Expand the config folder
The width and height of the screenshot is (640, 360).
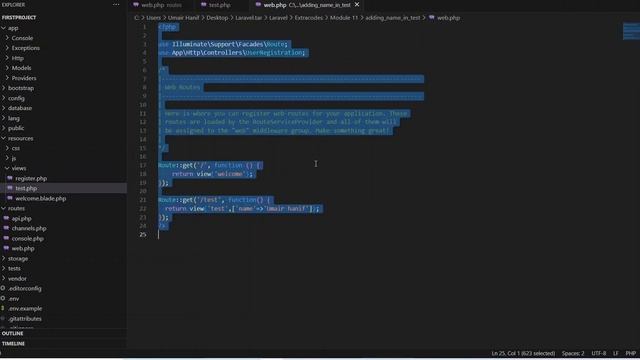[16, 98]
